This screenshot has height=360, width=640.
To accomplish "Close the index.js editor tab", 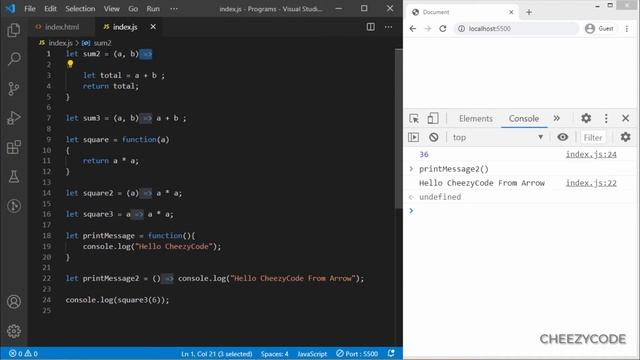I will pyautogui.click(x=153, y=27).
